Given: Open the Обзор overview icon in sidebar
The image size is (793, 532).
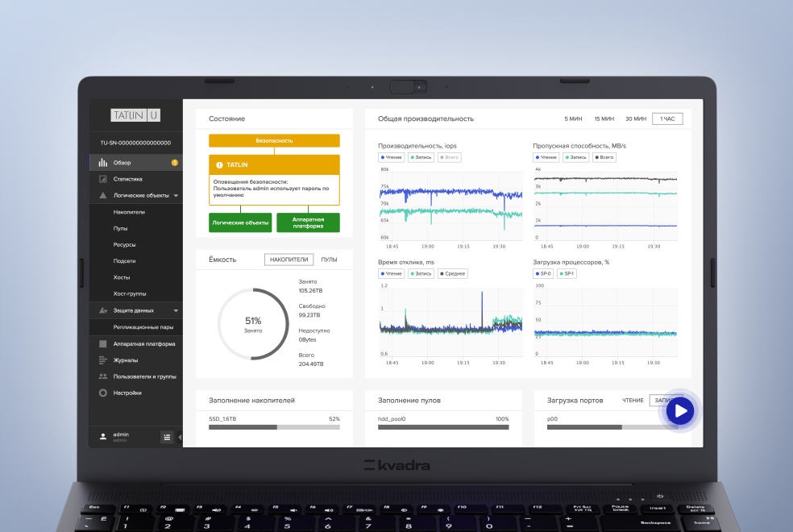Looking at the screenshot, I should tap(102, 163).
